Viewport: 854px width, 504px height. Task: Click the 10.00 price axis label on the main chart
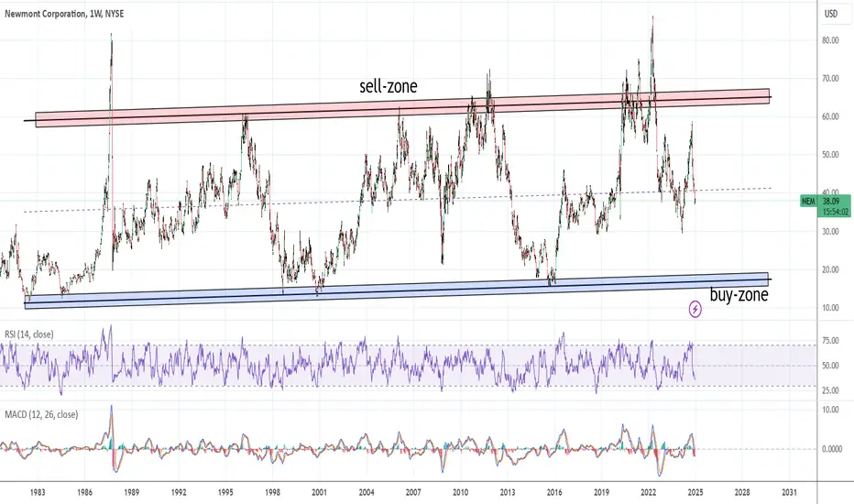pyautogui.click(x=830, y=308)
